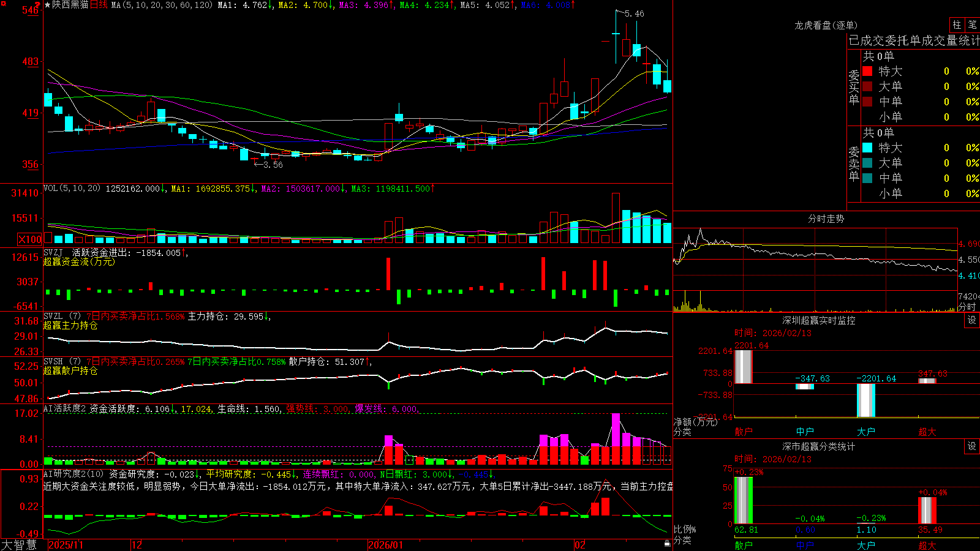Jump to the 2026/01 timeline marker
The width and height of the screenshot is (980, 551).
click(x=386, y=545)
